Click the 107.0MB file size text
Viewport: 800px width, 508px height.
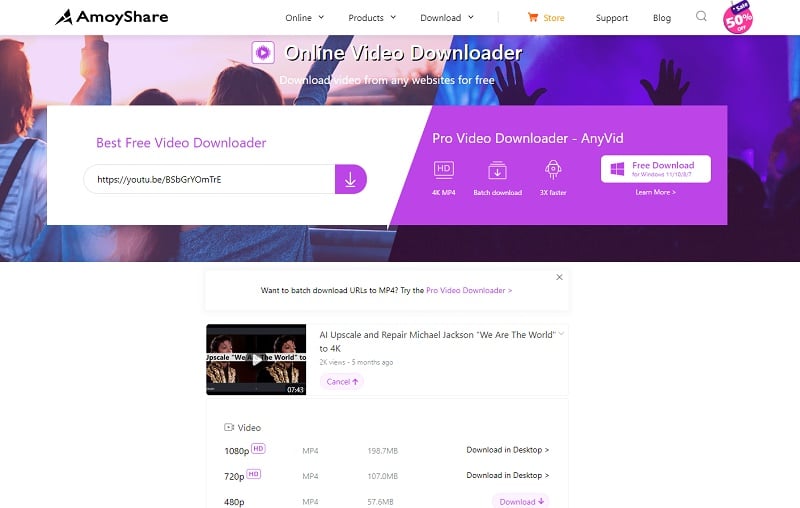[383, 476]
